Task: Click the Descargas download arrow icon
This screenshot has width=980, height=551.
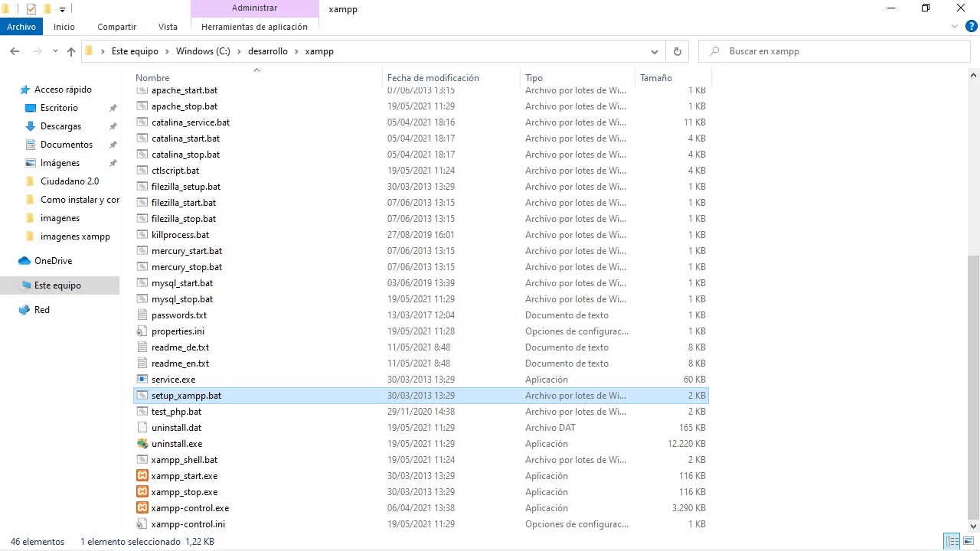Action: 31,126
